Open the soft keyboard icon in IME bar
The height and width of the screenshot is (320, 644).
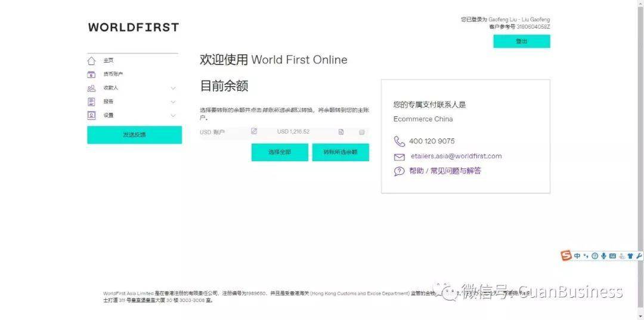(612, 256)
